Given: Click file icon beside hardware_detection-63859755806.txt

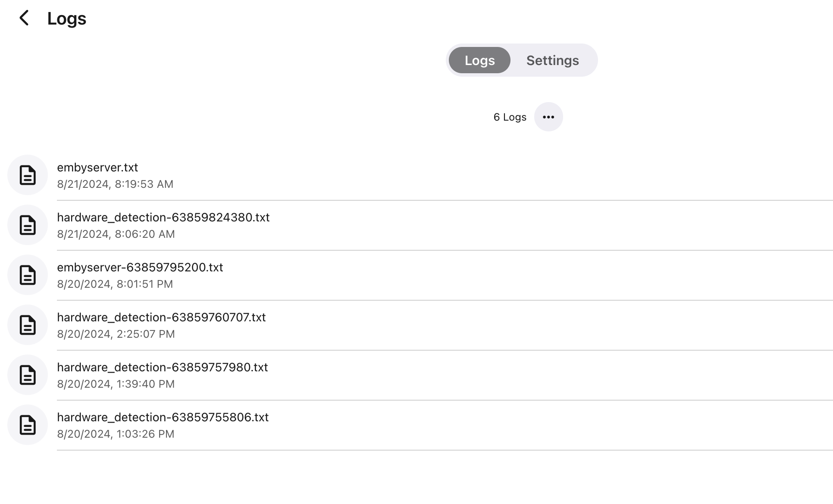Looking at the screenshot, I should (x=28, y=425).
